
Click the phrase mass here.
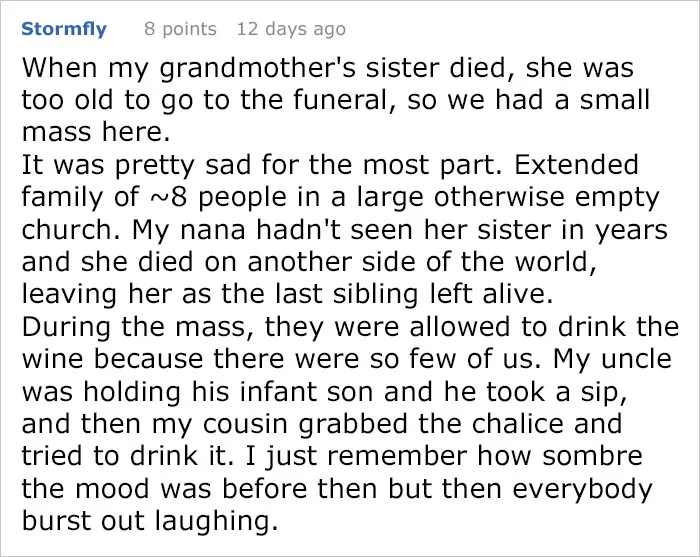click(96, 133)
